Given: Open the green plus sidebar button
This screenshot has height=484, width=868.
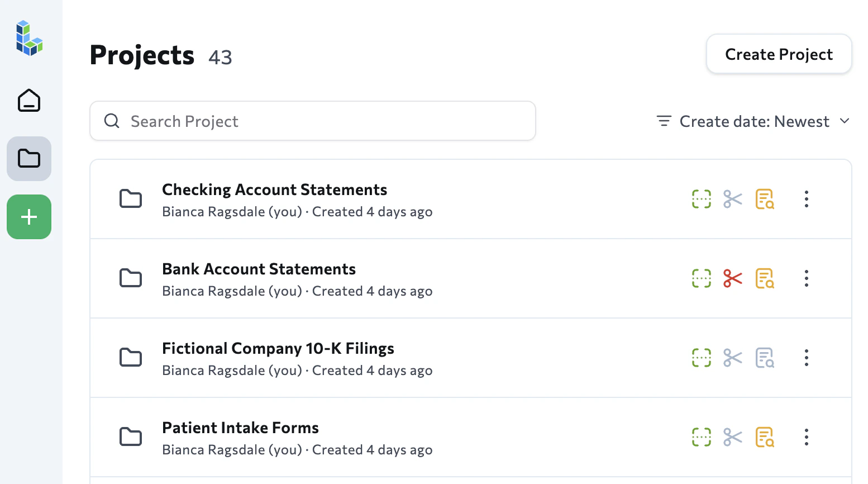Looking at the screenshot, I should point(28,217).
